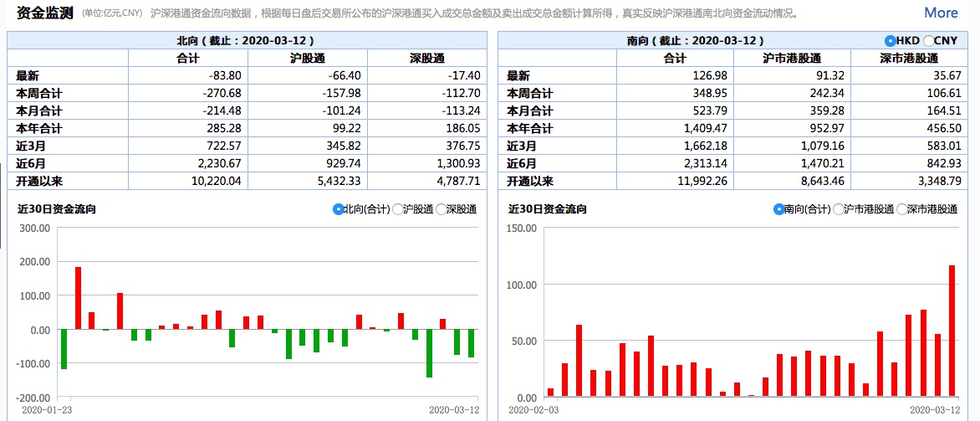980x421 pixels.
Task: Click the value 4,787.71 in 深股通 column
Action: click(458, 182)
